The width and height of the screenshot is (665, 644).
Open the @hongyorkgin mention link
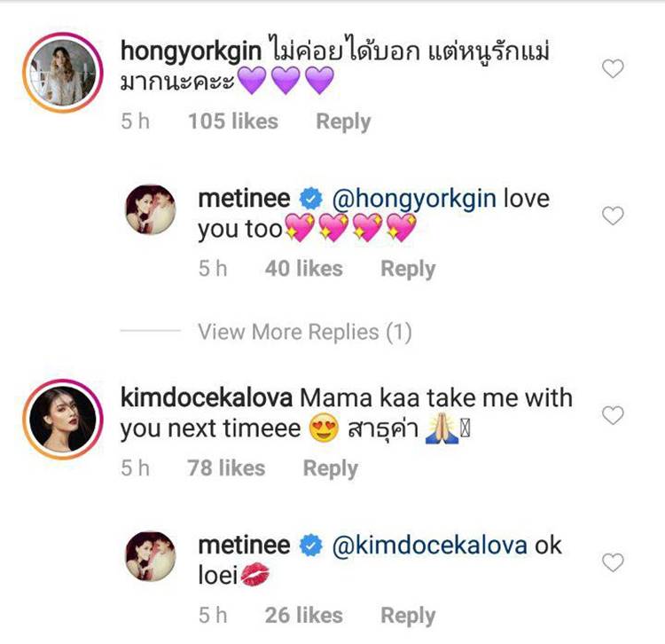pos(414,198)
